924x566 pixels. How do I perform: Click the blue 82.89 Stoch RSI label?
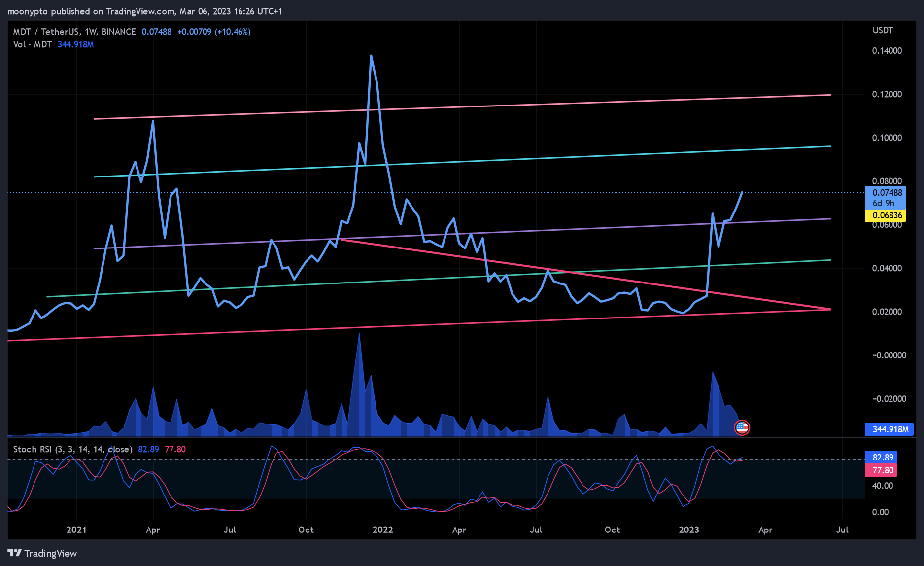click(881, 458)
